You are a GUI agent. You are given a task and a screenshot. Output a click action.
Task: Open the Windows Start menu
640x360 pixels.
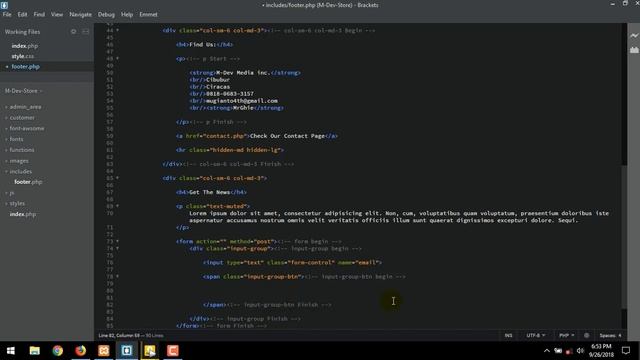click(11, 351)
